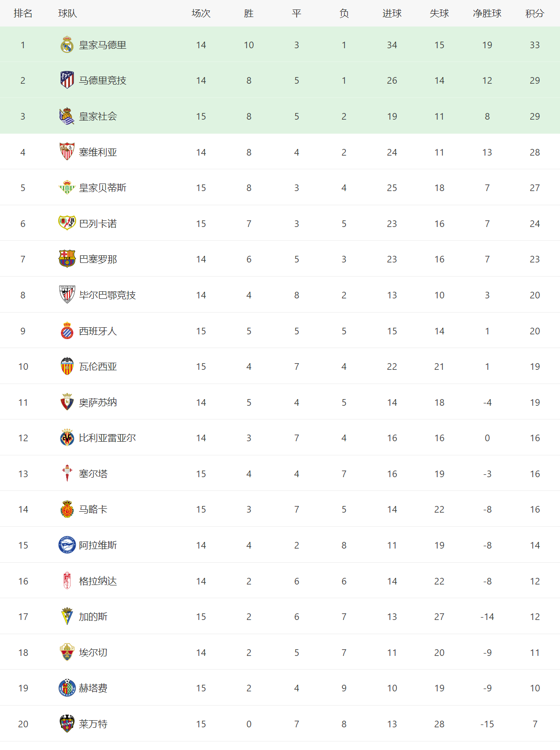Screen dimensions: 560x750
Task: Open the Valencia bat crest icon
Action: (x=67, y=366)
